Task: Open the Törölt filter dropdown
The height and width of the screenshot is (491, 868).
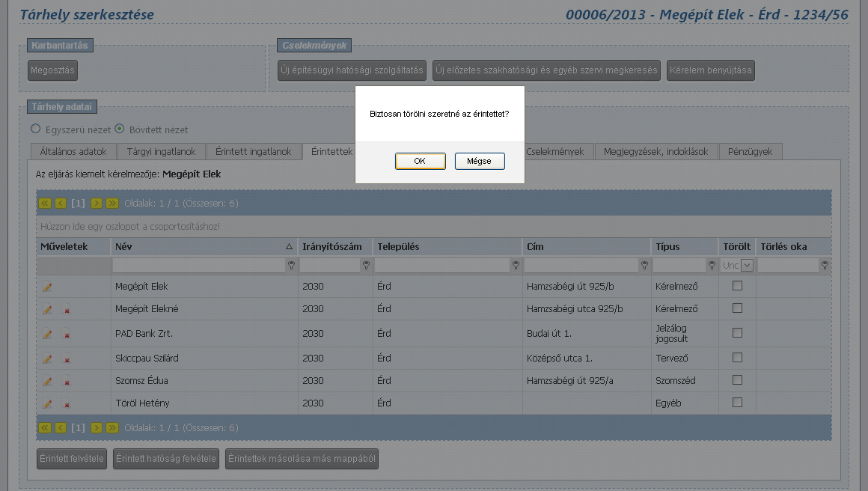Action: 748,265
